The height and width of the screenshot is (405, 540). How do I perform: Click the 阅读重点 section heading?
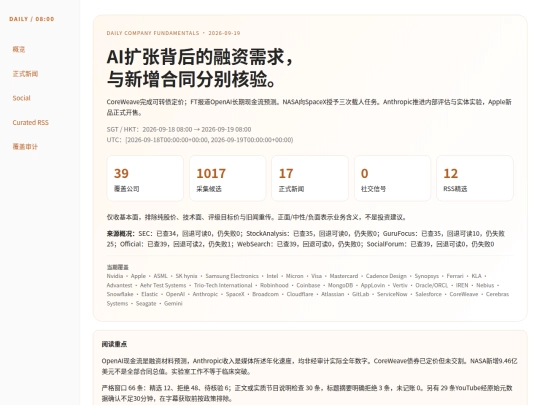[114, 344]
